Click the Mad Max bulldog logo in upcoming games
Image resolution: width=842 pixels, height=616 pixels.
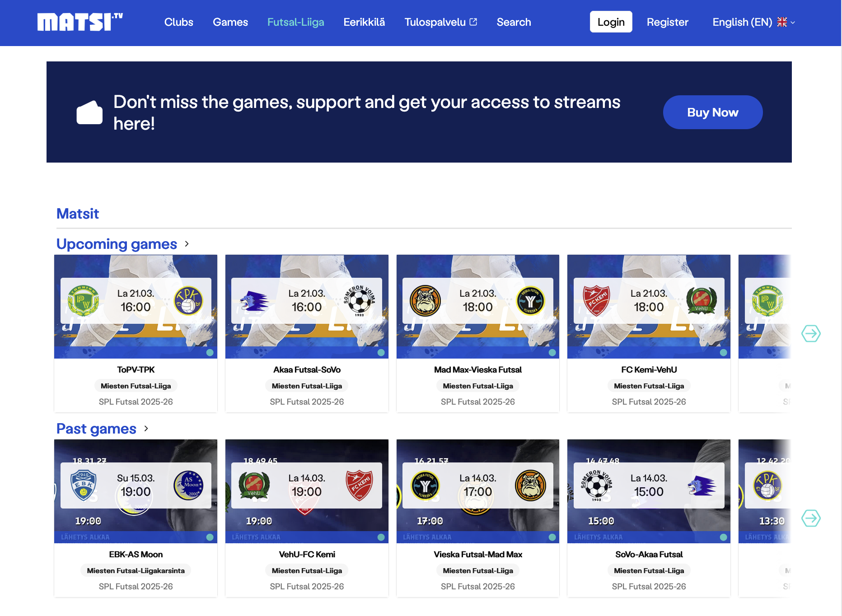pos(425,301)
